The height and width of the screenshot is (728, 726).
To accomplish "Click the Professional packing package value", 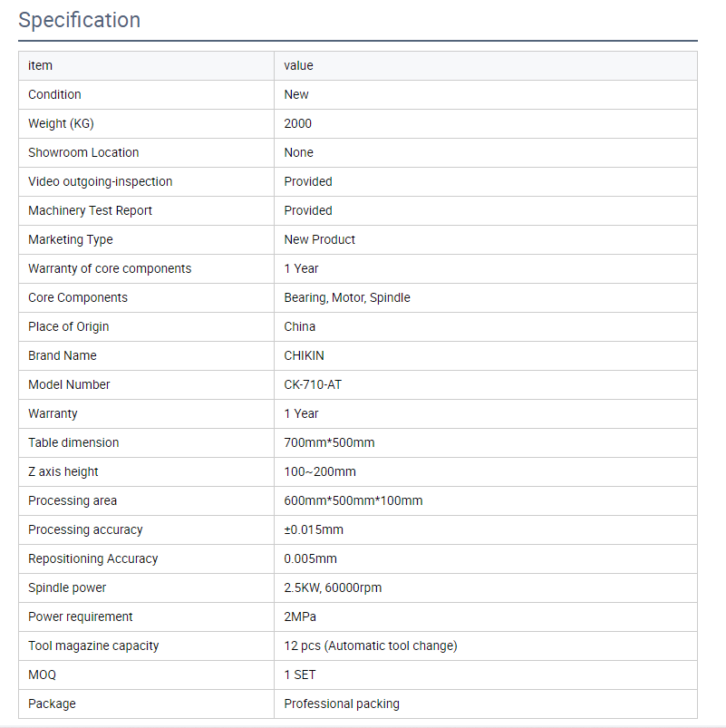I will coord(342,704).
